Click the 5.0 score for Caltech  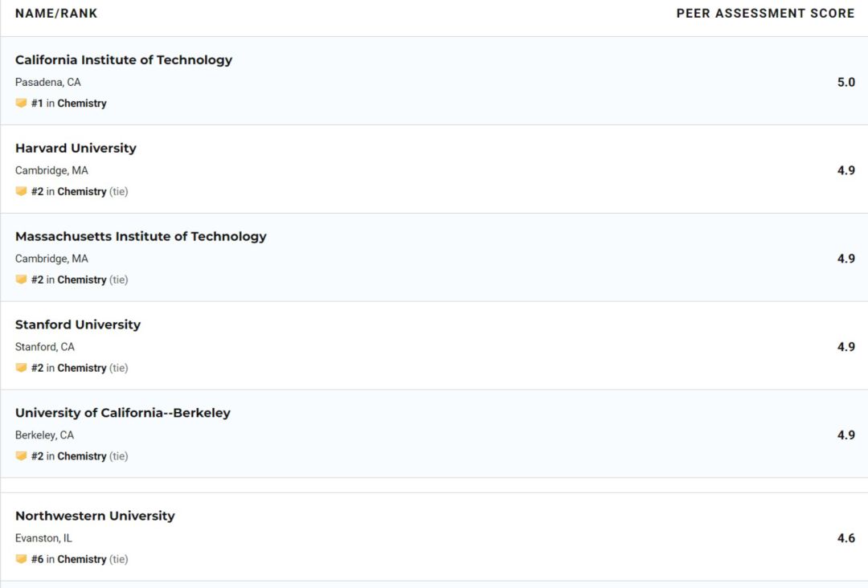845,83
